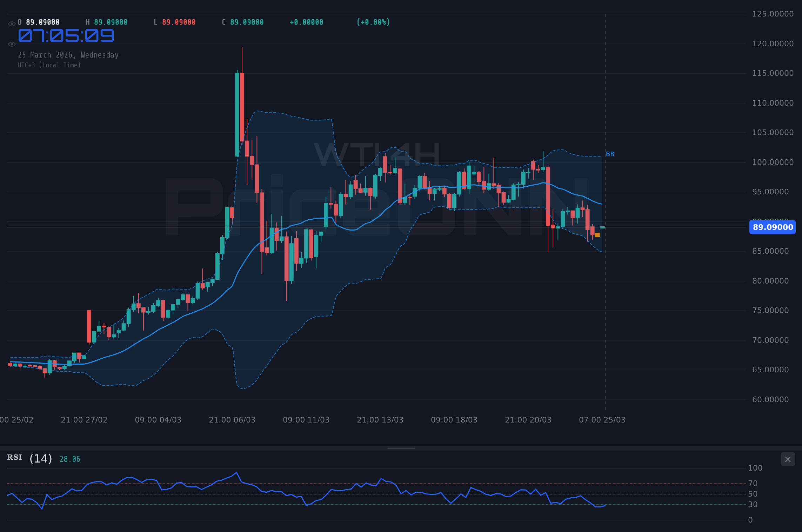The image size is (802, 532).
Task: Open the UTC+3 (Local Time) timezone label
Action: click(x=49, y=65)
